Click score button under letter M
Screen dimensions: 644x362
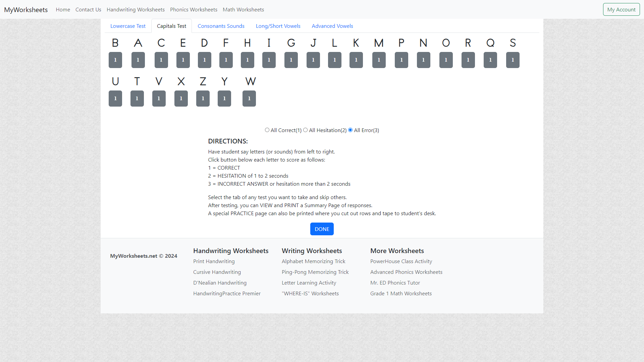click(x=379, y=60)
